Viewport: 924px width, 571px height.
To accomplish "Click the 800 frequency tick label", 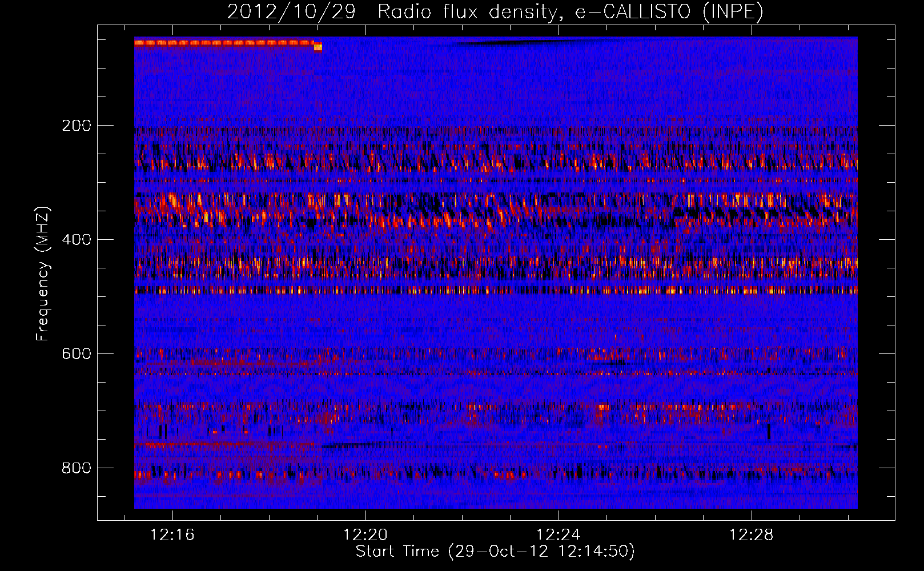I will click(x=77, y=468).
